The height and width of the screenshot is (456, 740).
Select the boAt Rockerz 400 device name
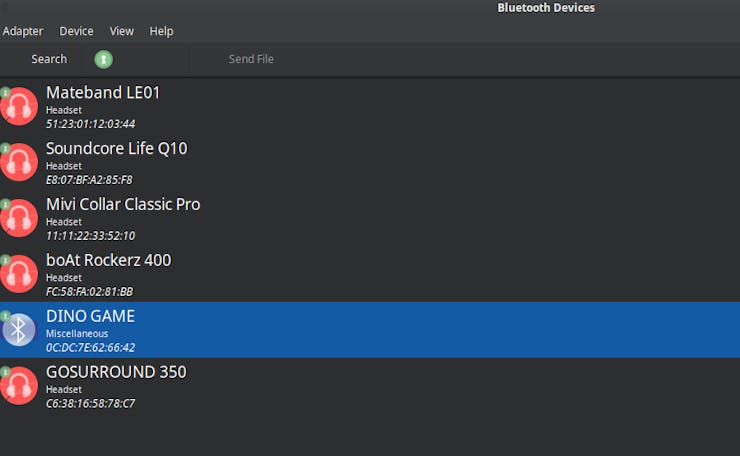[108, 261]
